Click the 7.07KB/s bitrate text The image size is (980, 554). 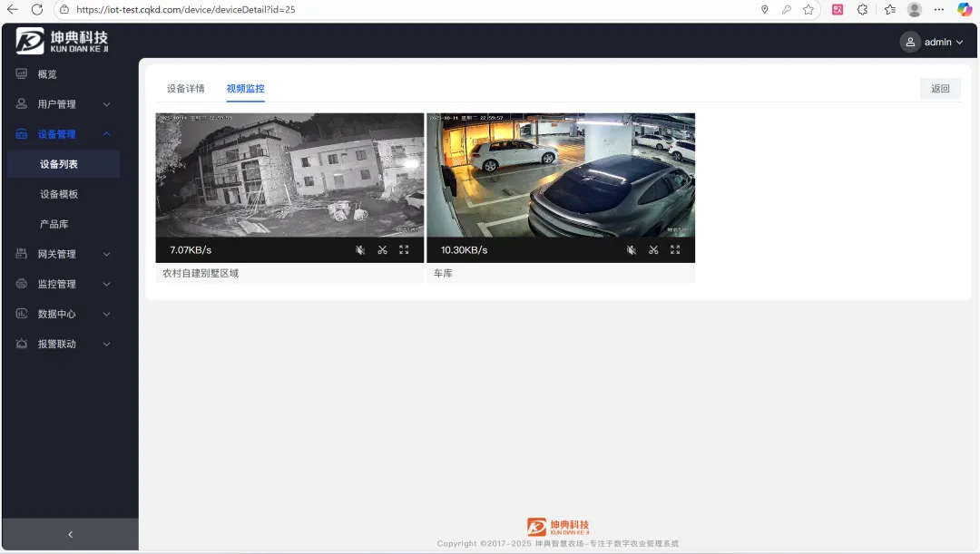click(x=191, y=250)
